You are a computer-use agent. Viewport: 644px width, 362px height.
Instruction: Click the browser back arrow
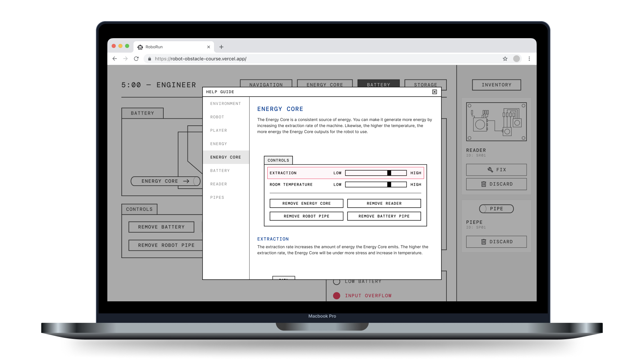pyautogui.click(x=115, y=59)
